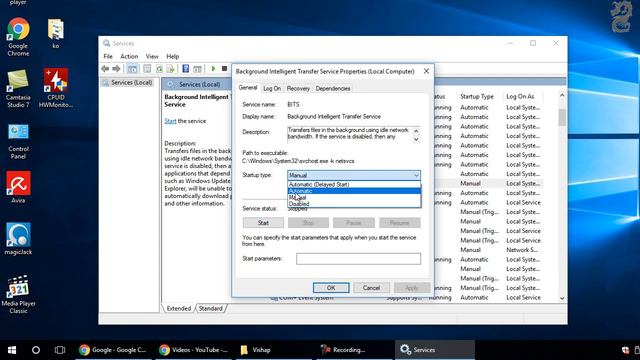Click the 'BITS' service name value
The height and width of the screenshot is (360, 640).
pos(293,104)
